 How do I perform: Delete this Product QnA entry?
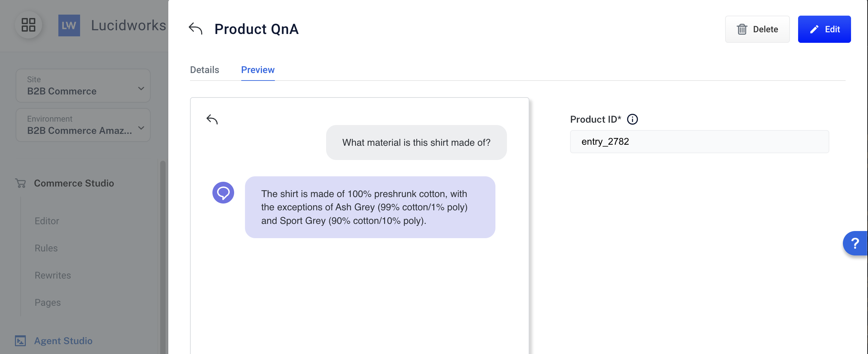(757, 29)
